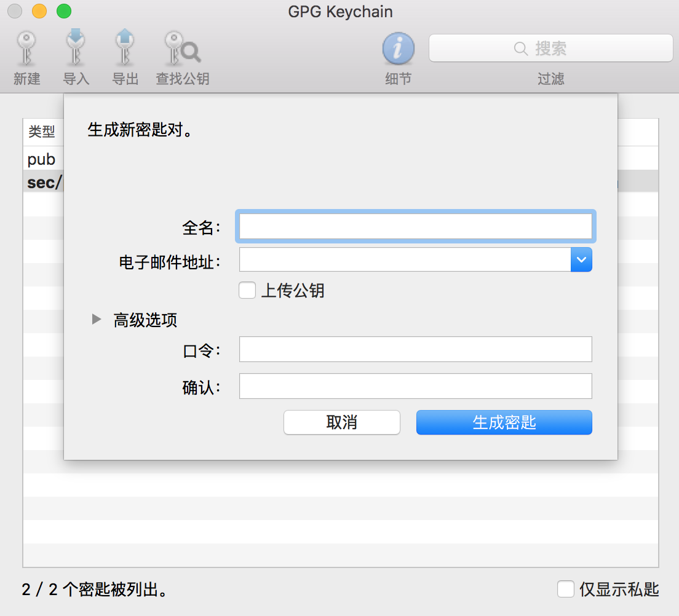Click the green zoom window button

pos(64,11)
